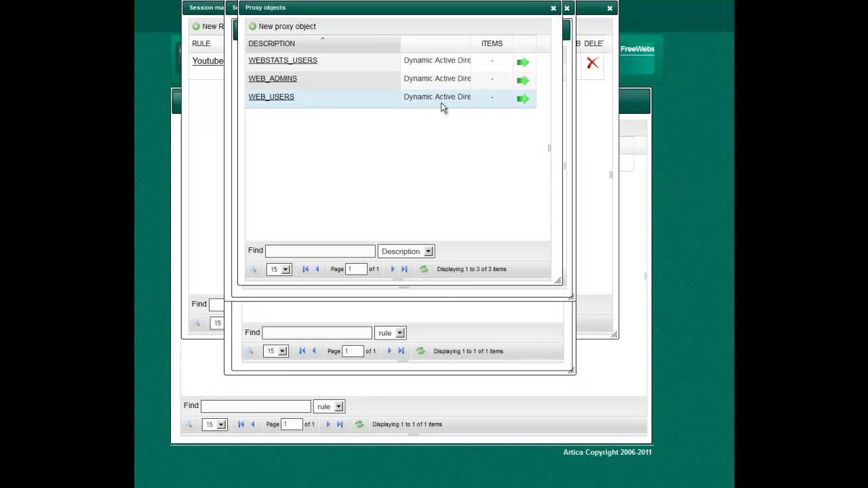Open the Description search field dropdown
This screenshot has width=868, height=488.
tap(406, 251)
